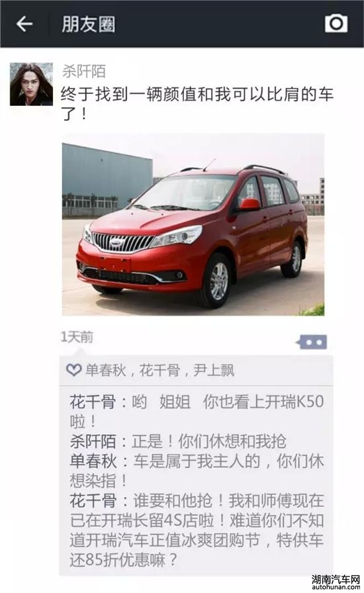The image size is (364, 593).
Task: Open 杀阡陌's profile avatar
Action: pyautogui.click(x=31, y=84)
